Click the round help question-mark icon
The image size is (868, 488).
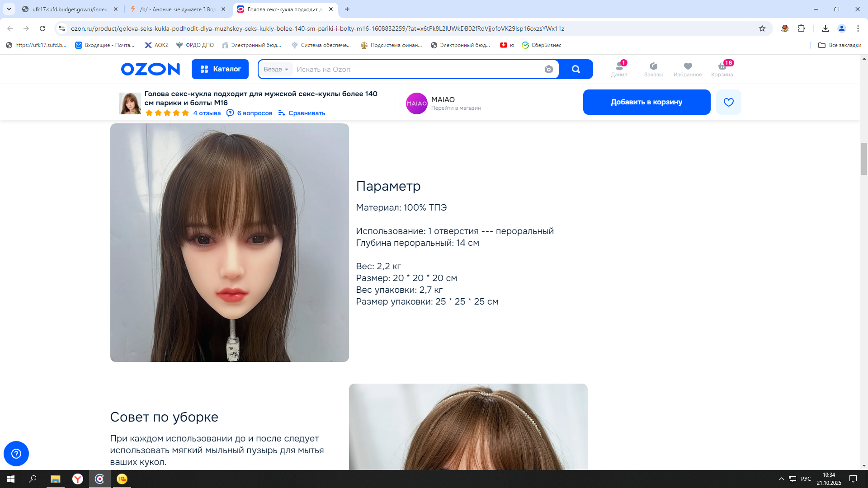coord(16,453)
